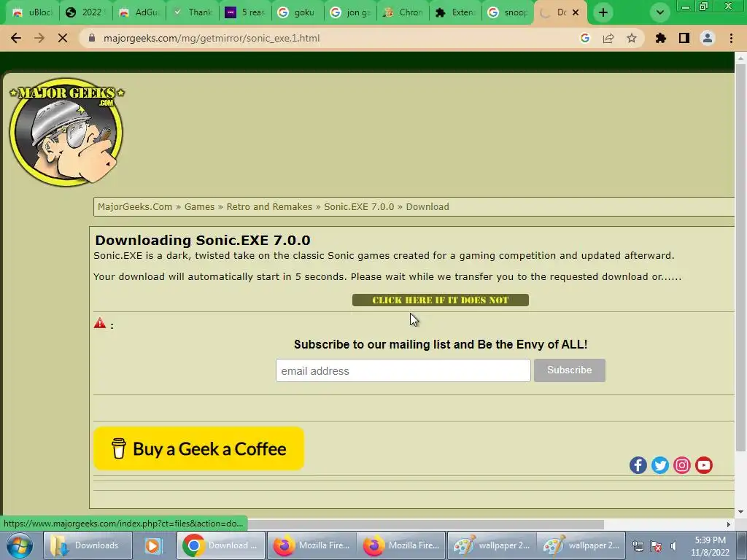Open Downloads folder in taskbar
The width and height of the screenshot is (747, 560).
pyautogui.click(x=88, y=545)
